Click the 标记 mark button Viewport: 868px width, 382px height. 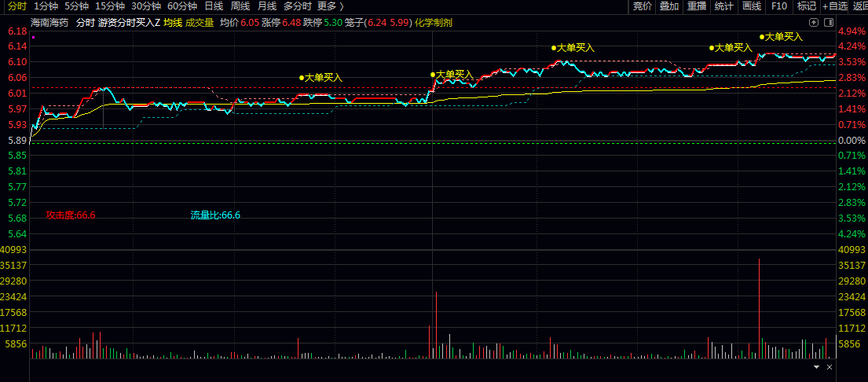[806, 6]
